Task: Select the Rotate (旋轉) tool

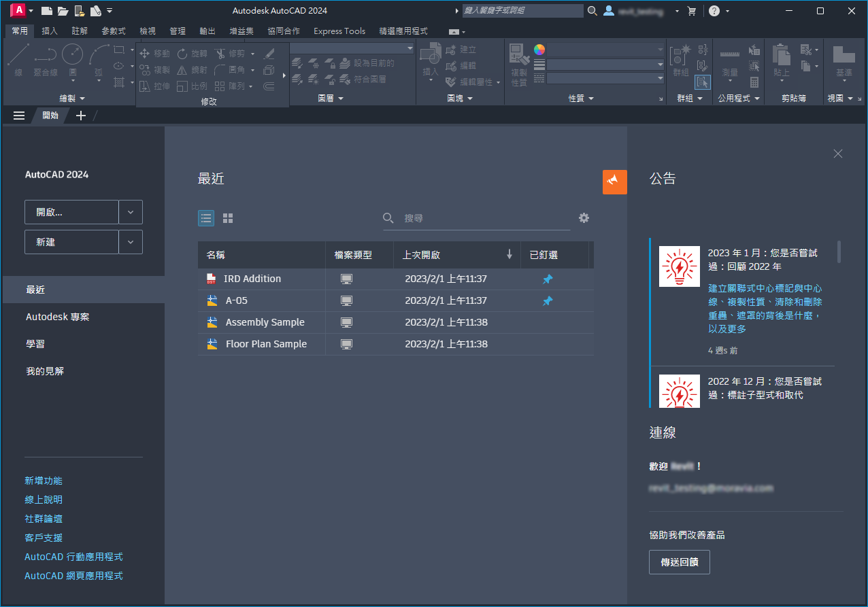Action: coord(192,54)
